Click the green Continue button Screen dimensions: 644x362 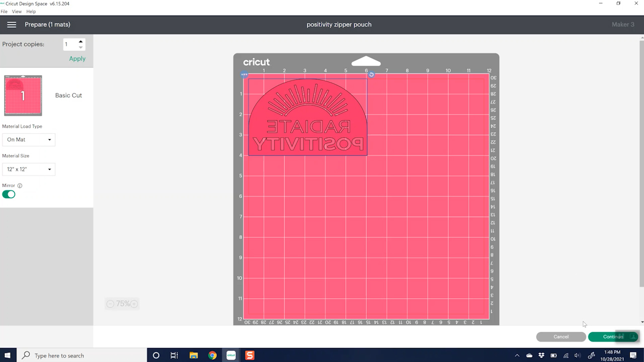[613, 337]
